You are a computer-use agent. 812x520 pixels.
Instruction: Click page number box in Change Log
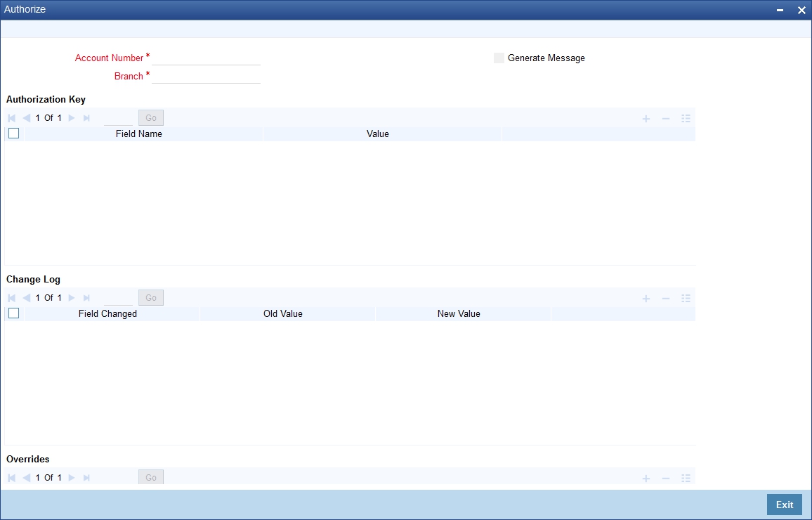pyautogui.click(x=118, y=298)
